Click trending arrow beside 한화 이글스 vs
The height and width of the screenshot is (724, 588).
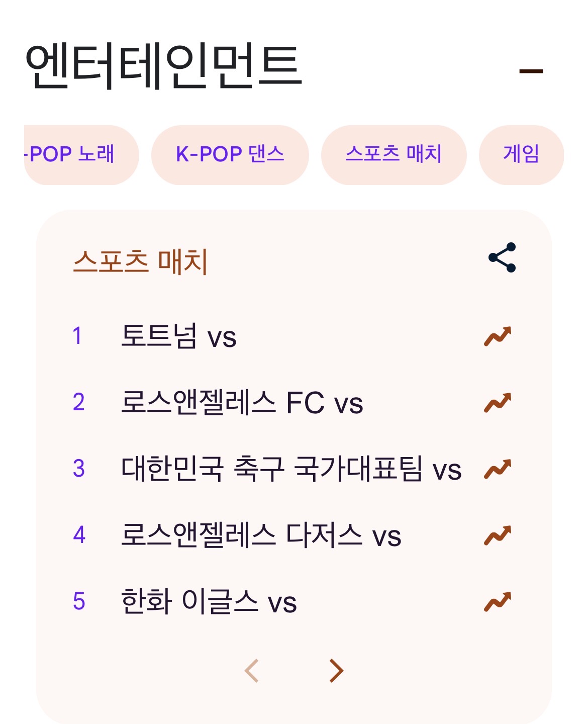click(x=498, y=602)
